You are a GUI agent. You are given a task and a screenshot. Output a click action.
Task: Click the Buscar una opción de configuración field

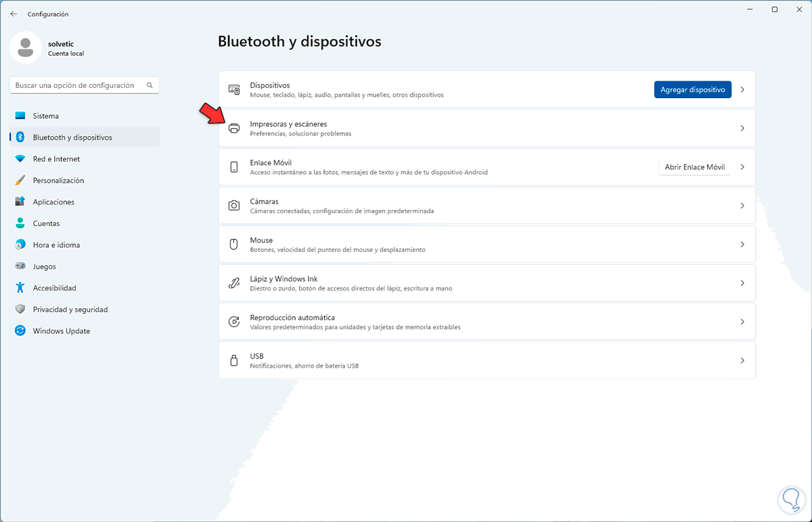[74, 85]
